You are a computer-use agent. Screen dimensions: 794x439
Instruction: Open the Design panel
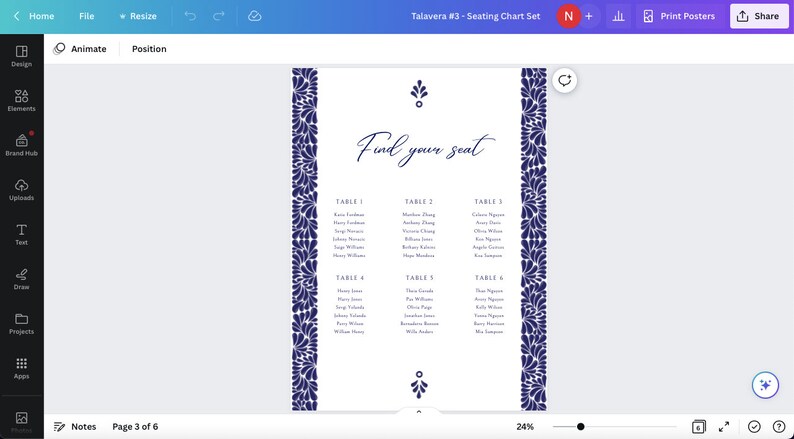21,56
